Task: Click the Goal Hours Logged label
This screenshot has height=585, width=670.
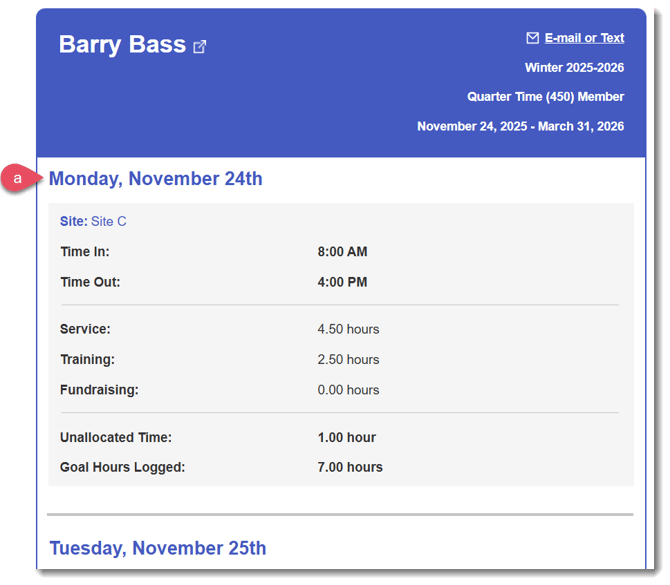Action: tap(122, 467)
